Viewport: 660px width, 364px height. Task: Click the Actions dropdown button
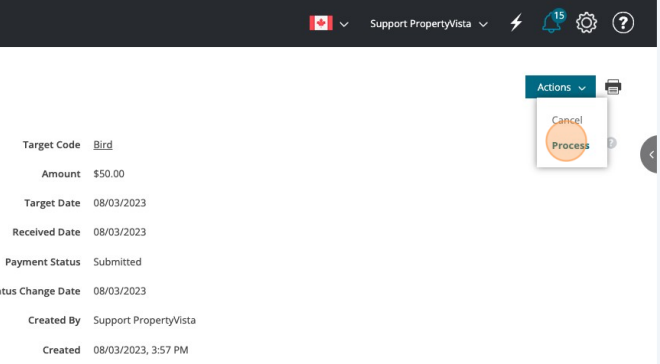[x=560, y=87]
